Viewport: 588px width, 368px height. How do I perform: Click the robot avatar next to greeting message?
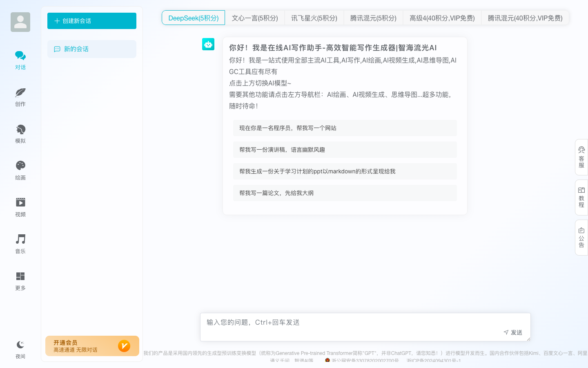pos(208,44)
